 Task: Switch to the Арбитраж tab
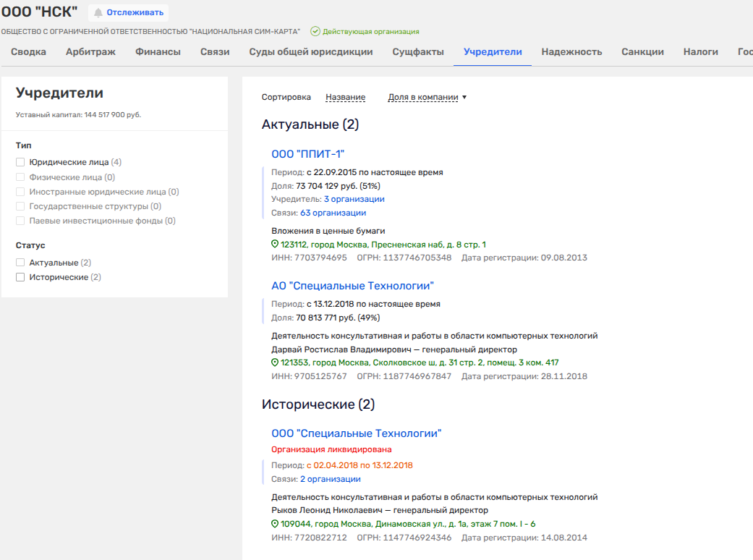(x=90, y=52)
